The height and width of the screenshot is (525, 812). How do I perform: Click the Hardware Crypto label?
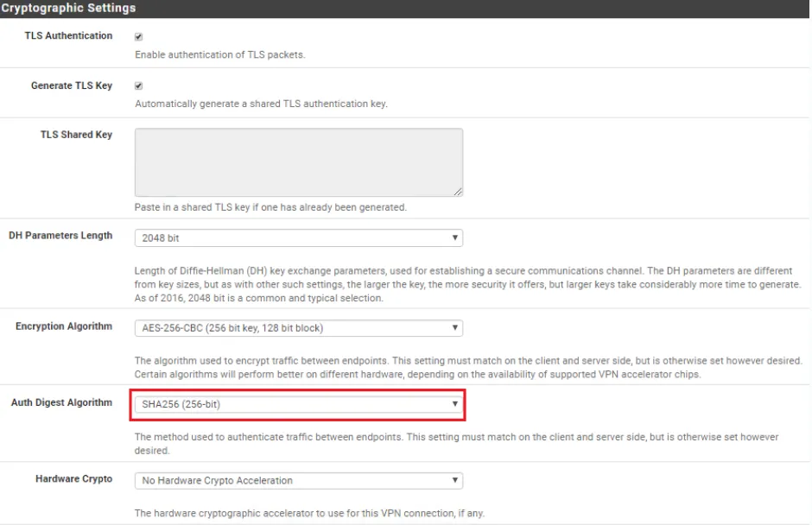[73, 478]
